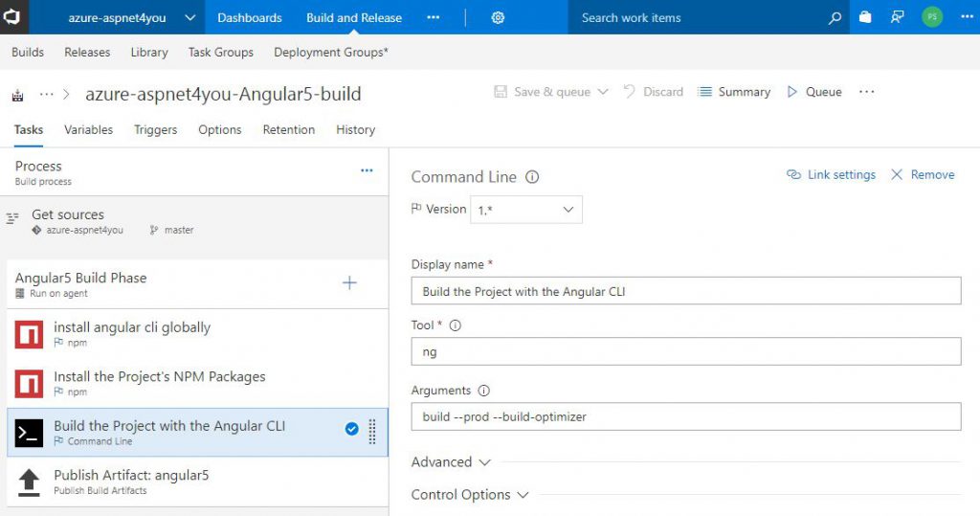Switch to the Retention tab
Viewport: 980px width, 516px height.
289,129
